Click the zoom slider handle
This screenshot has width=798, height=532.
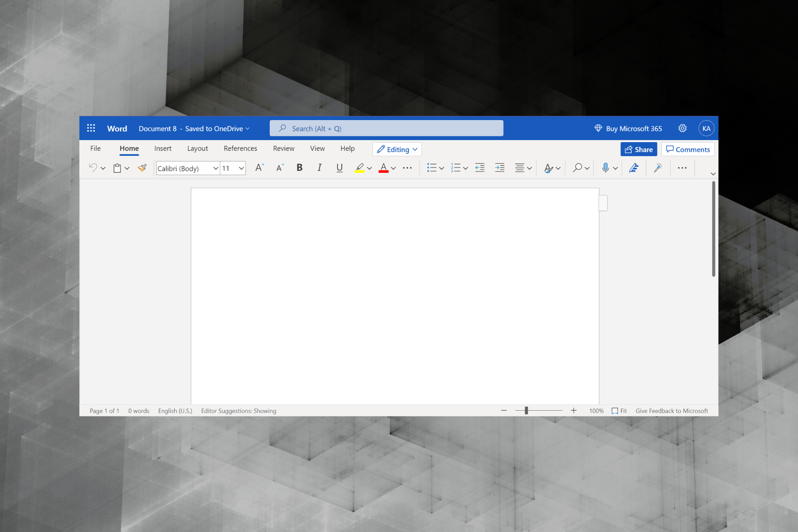point(526,411)
